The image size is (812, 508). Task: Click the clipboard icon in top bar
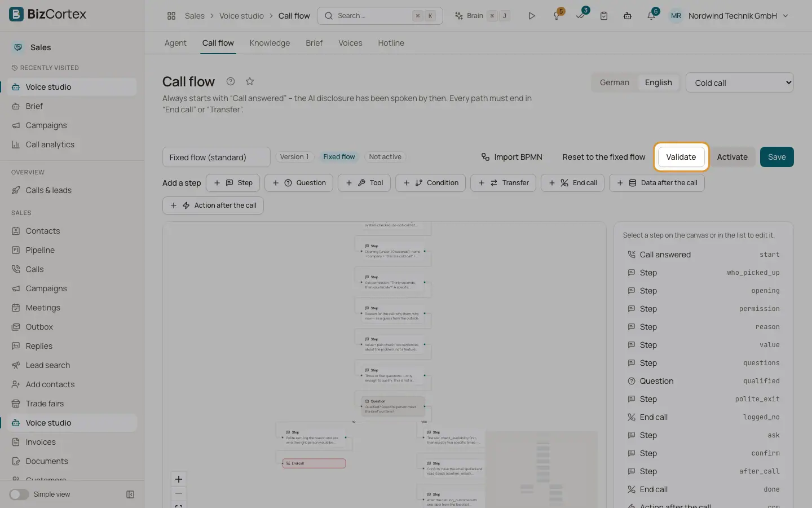click(x=604, y=16)
